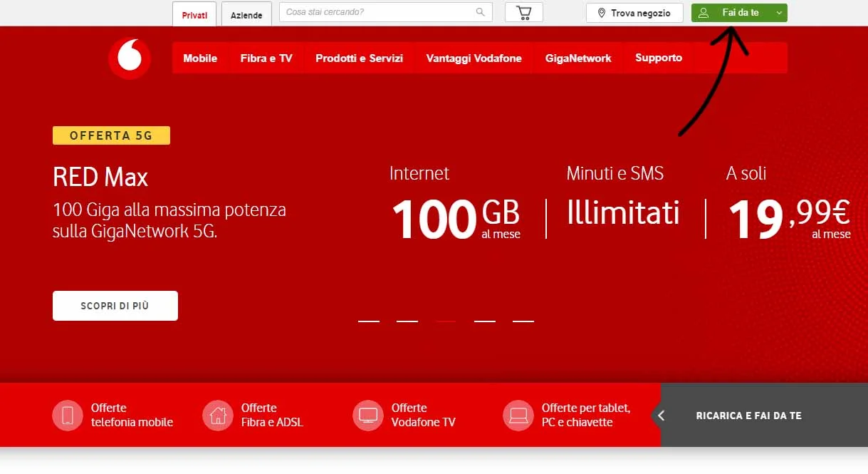The image size is (868, 474).
Task: Open the Vantaggi Vodafone menu
Action: (x=474, y=58)
